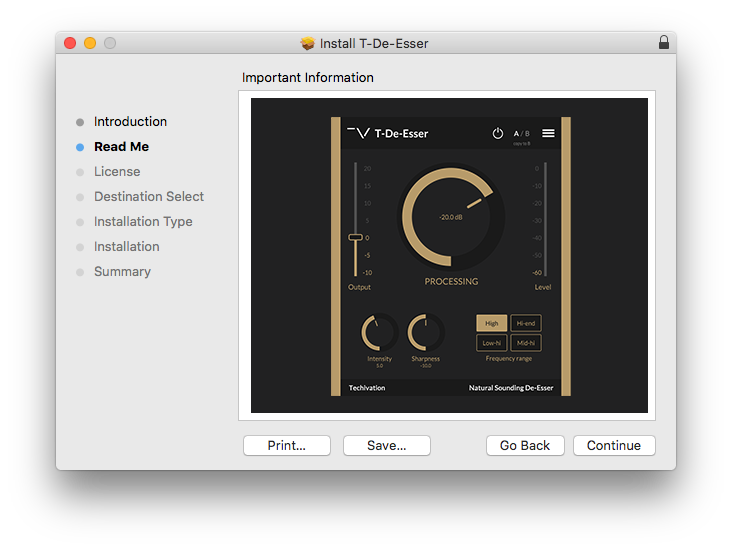
Task: Select the High frequency range button
Action: pyautogui.click(x=492, y=323)
